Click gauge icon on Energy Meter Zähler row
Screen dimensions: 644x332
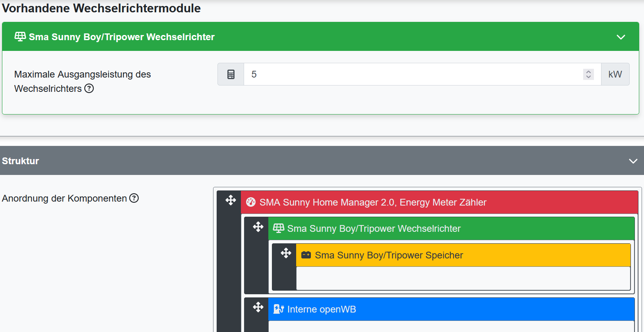(x=251, y=202)
